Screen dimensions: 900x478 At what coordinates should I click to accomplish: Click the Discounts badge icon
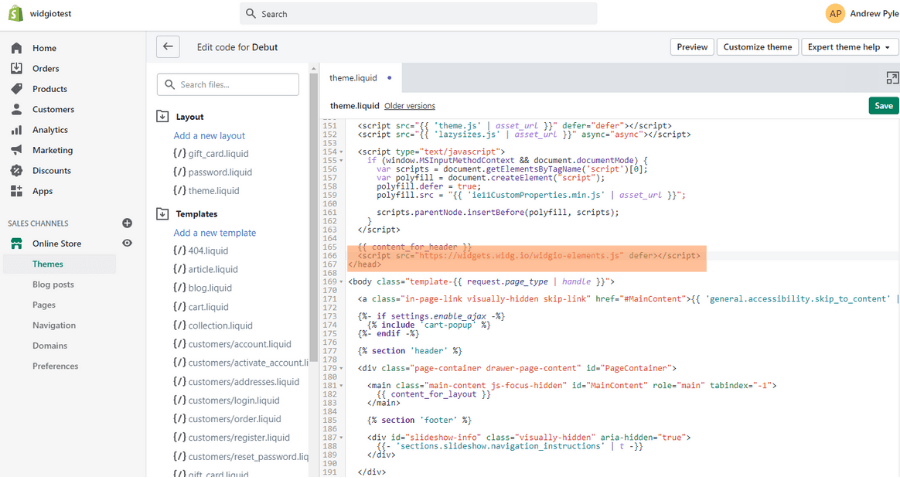(17, 170)
